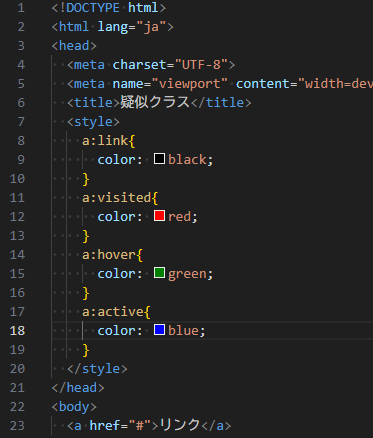Screen dimensions: 373x438
Task: Click the red value text
Action: (179, 217)
